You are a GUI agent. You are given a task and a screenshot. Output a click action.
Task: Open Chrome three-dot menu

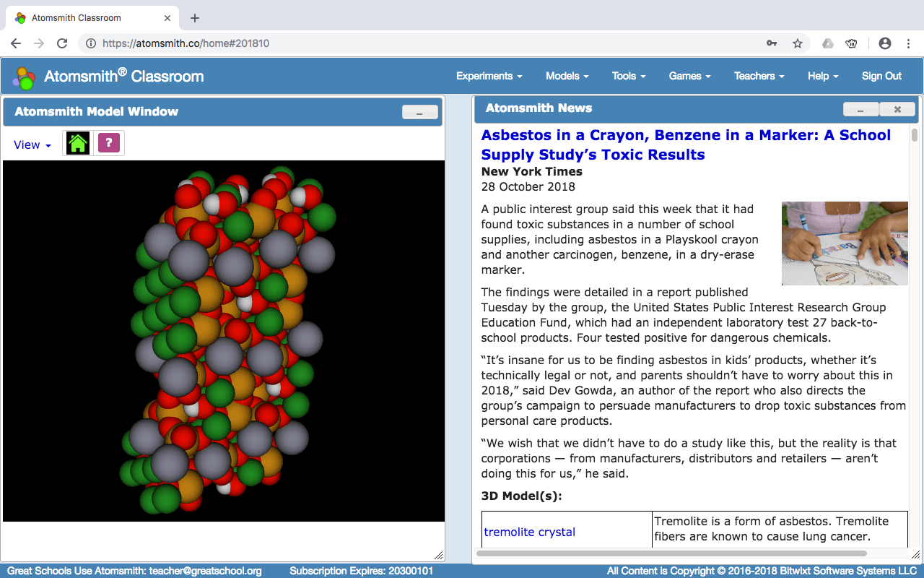point(908,43)
